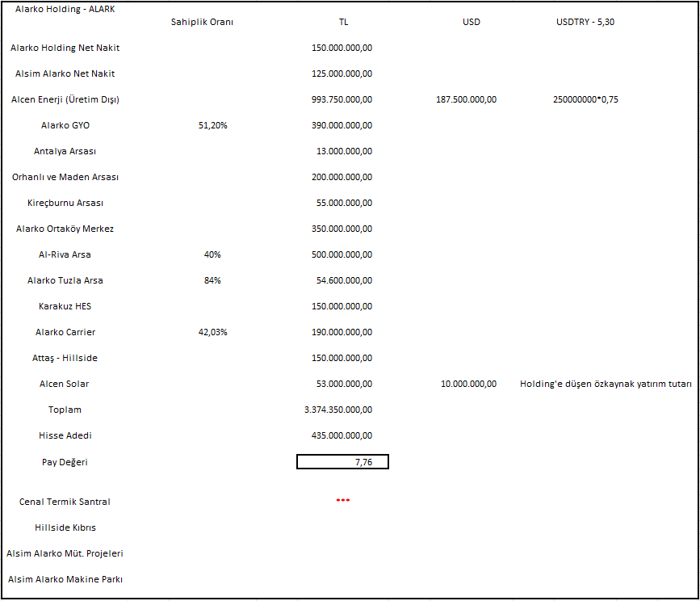Screen dimensions: 700x601
Task: Select the Alarko Tuzla Arsa label
Action: click(x=65, y=281)
